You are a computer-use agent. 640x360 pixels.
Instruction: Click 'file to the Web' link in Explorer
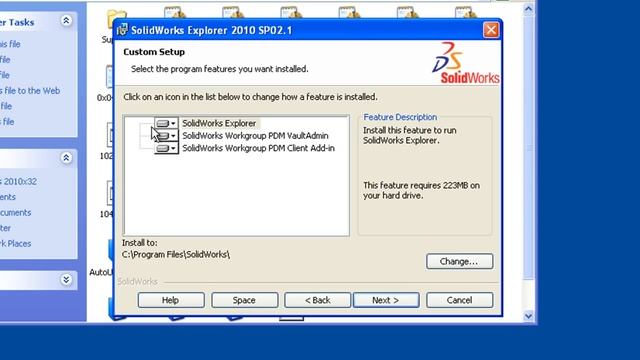(x=31, y=91)
